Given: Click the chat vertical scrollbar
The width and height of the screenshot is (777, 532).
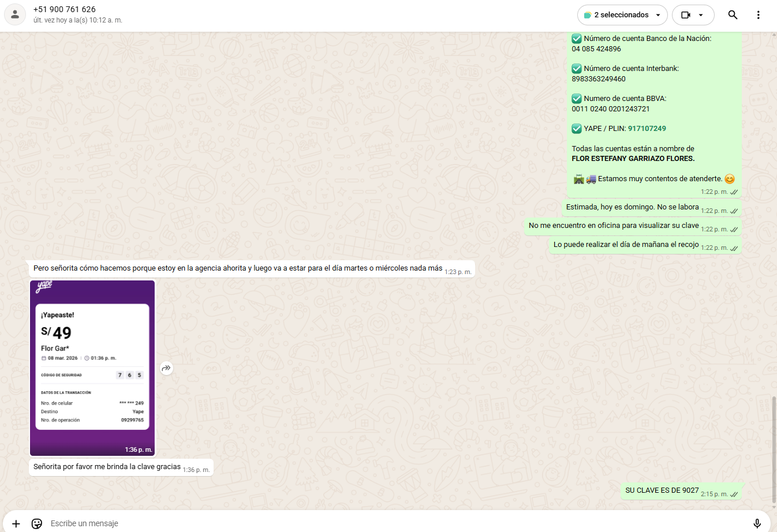Looking at the screenshot, I should 774,449.
